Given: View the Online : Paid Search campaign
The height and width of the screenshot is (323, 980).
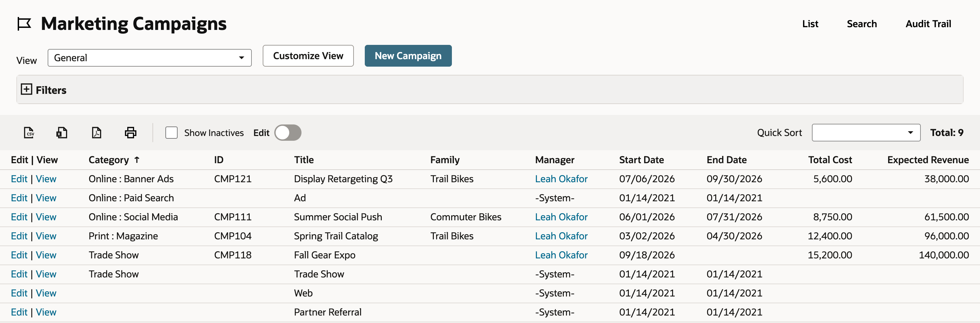Looking at the screenshot, I should [x=46, y=198].
